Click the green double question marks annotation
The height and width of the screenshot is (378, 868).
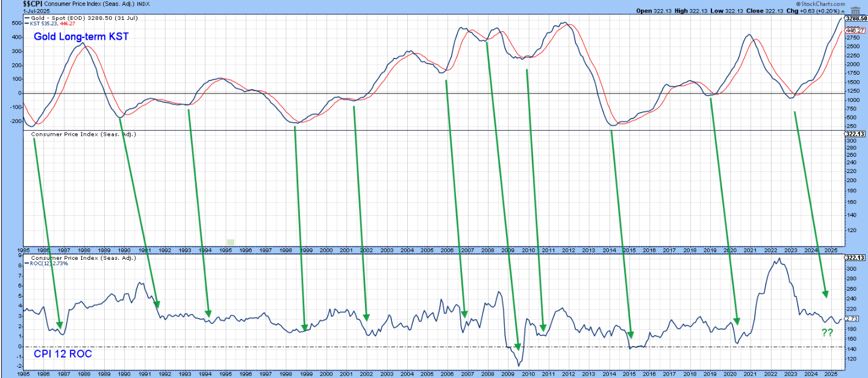pyautogui.click(x=827, y=333)
